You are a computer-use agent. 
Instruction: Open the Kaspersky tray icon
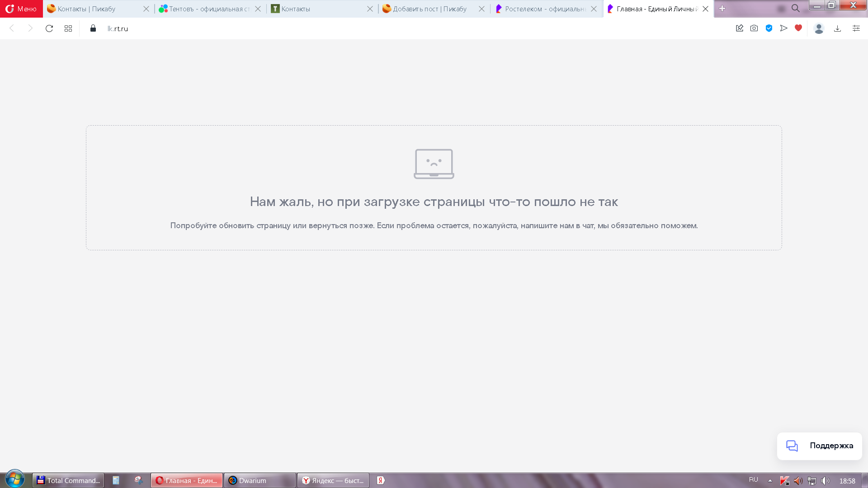pos(785,481)
